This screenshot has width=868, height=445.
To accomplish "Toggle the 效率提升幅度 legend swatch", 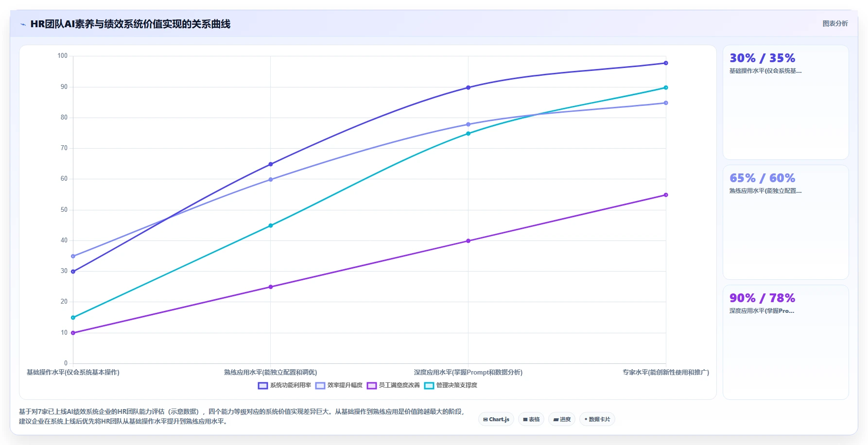I will 320,386.
